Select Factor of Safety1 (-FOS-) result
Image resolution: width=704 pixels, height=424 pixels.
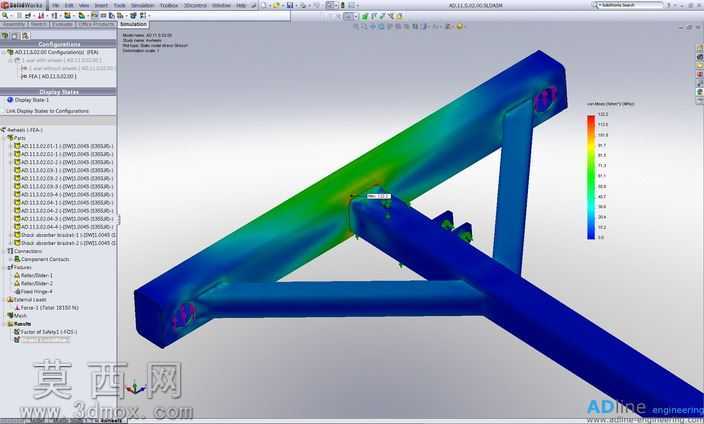(45, 332)
